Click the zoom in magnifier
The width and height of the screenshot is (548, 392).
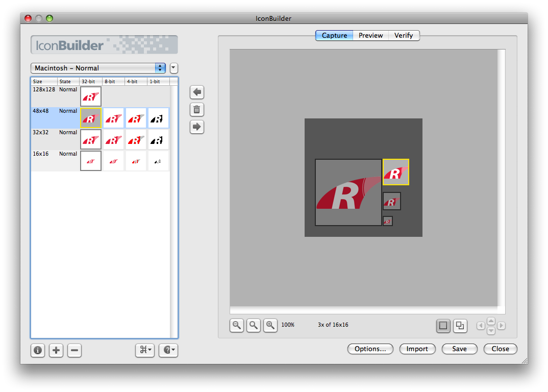coord(270,325)
